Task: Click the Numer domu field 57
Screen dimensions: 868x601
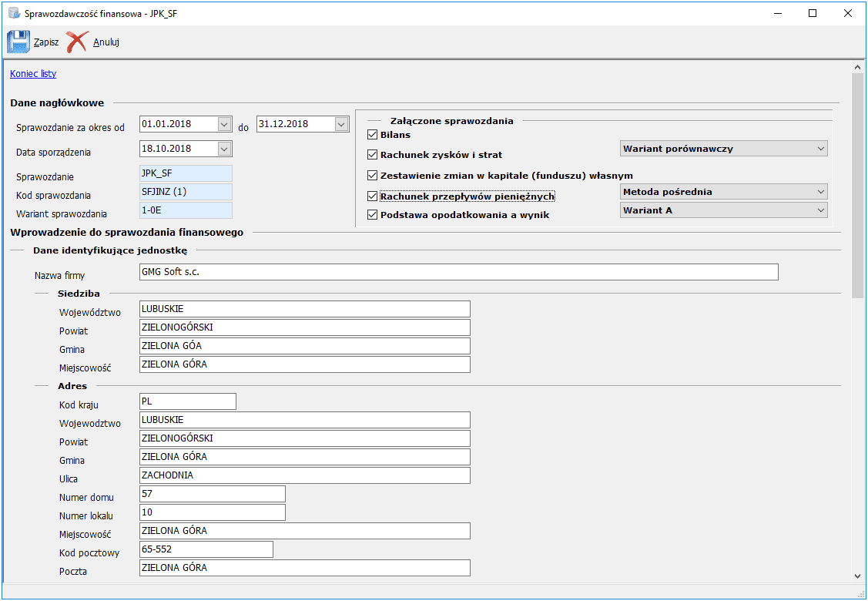Action: (213, 494)
